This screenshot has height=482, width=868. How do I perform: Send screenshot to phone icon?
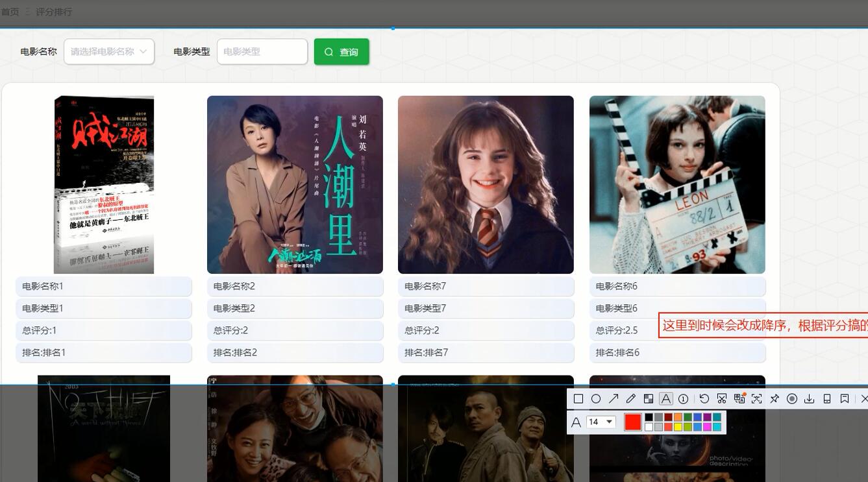[827, 399]
